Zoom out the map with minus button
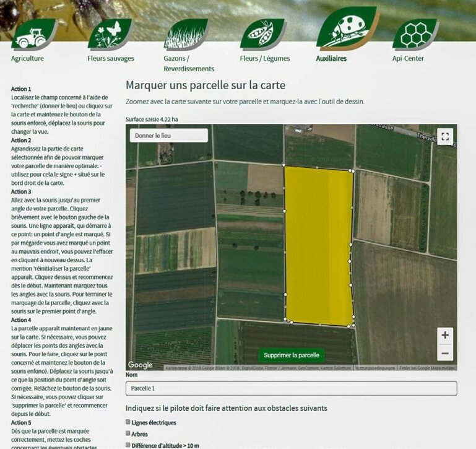Image resolution: width=476 pixels, height=449 pixels. (x=444, y=354)
